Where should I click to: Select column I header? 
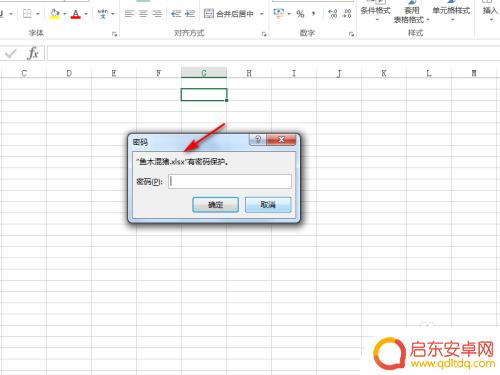294,73
